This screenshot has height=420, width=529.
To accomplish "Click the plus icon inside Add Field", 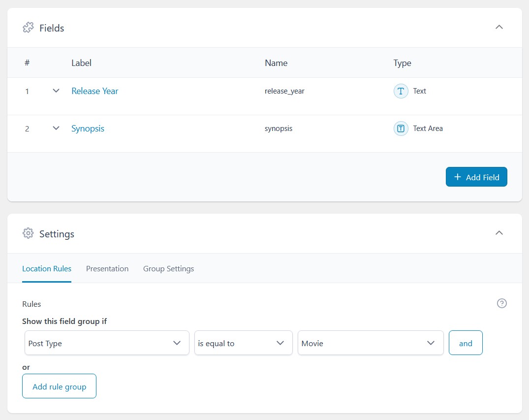I will coord(457,177).
